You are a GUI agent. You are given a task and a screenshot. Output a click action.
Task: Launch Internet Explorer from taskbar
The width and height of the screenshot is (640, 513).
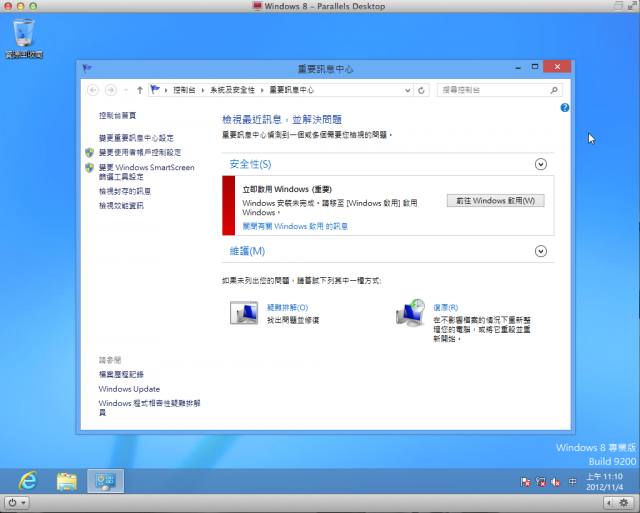tap(28, 481)
